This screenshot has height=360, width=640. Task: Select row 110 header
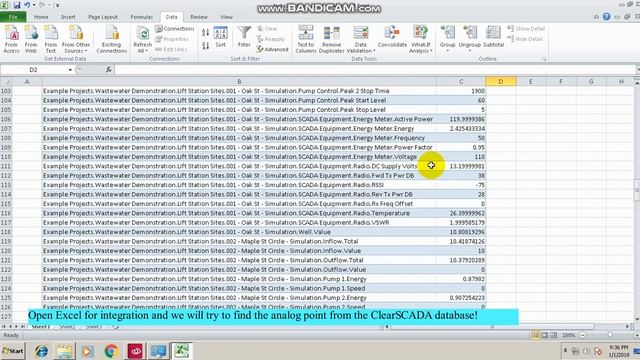click(6, 157)
